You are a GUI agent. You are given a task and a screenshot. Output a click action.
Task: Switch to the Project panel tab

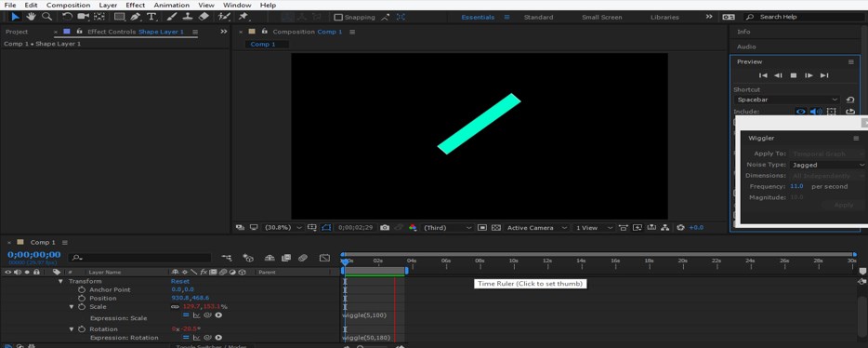pyautogui.click(x=17, y=33)
